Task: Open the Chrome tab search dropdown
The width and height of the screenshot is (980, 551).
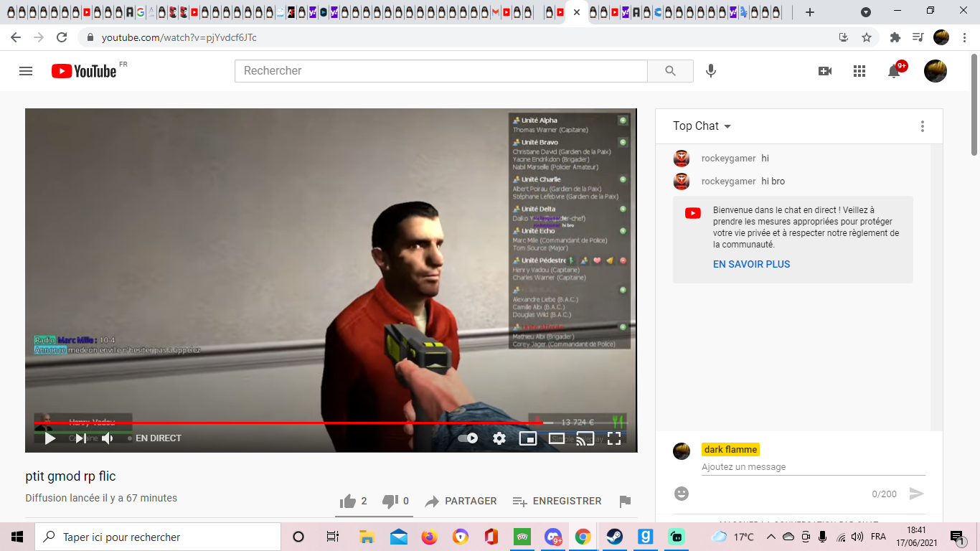Action: tap(866, 12)
